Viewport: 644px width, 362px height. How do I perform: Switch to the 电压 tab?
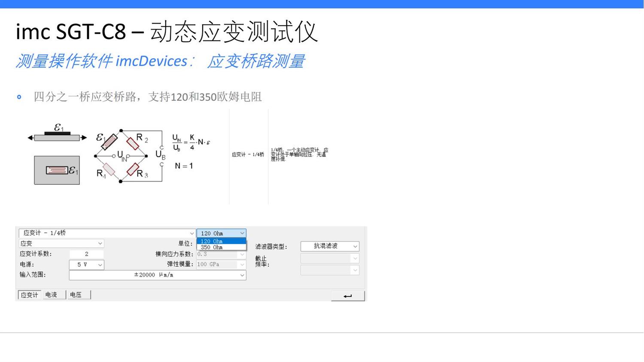pos(79,295)
